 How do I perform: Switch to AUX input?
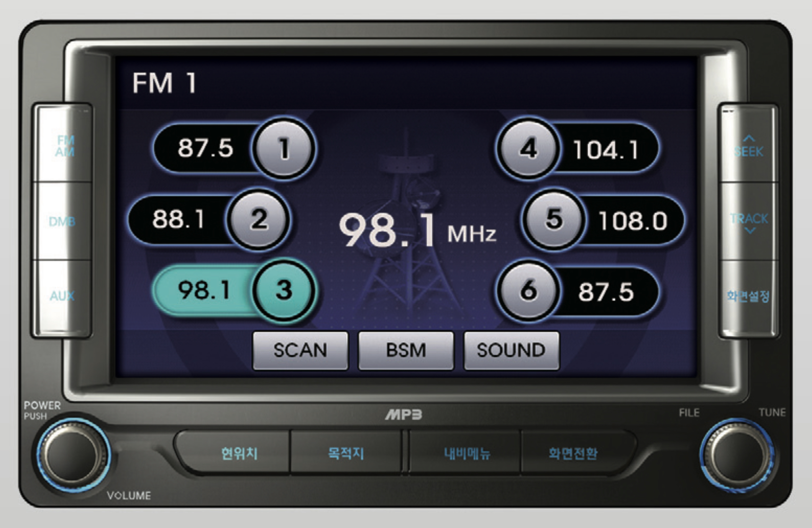pyautogui.click(x=62, y=296)
